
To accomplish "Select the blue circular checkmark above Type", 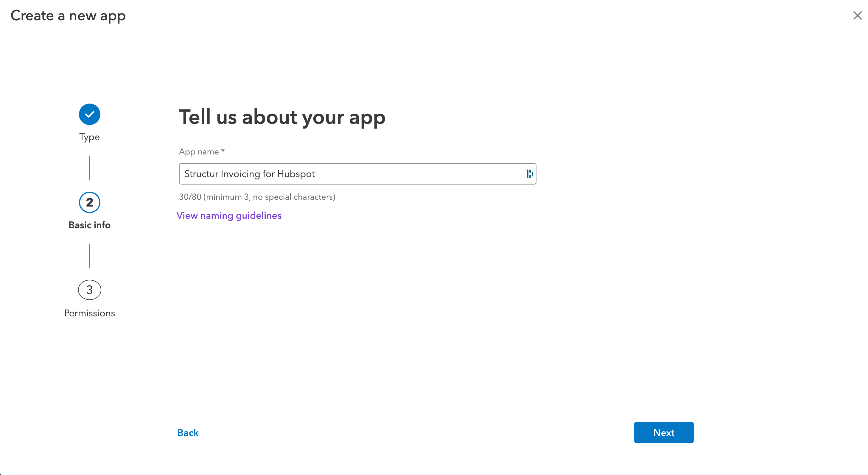I will click(x=89, y=114).
